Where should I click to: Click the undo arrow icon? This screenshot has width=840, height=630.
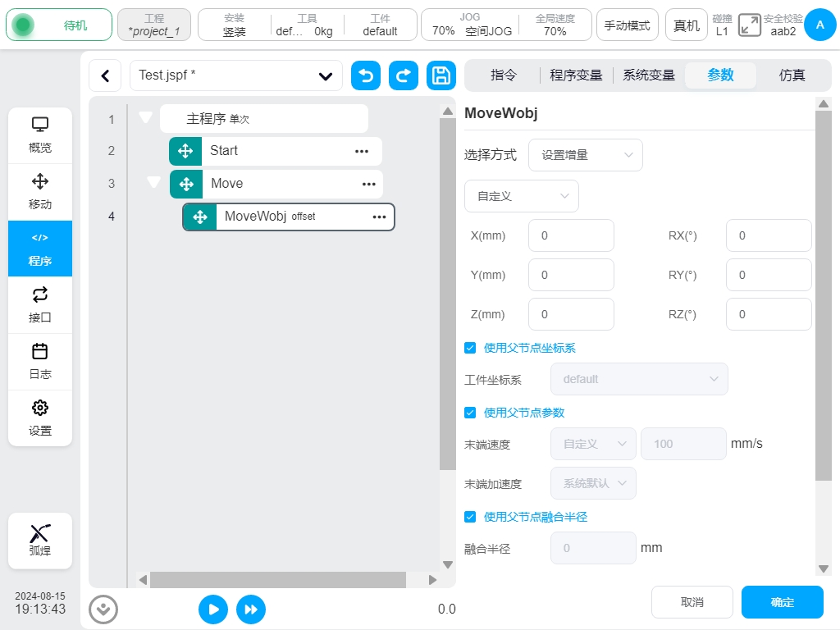coord(366,75)
